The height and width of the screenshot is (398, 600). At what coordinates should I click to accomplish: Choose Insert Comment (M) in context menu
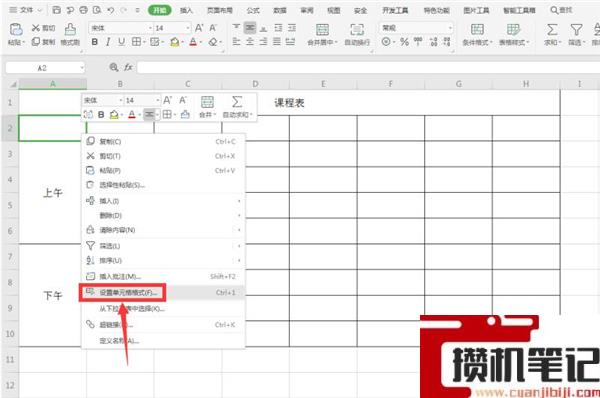pos(163,276)
